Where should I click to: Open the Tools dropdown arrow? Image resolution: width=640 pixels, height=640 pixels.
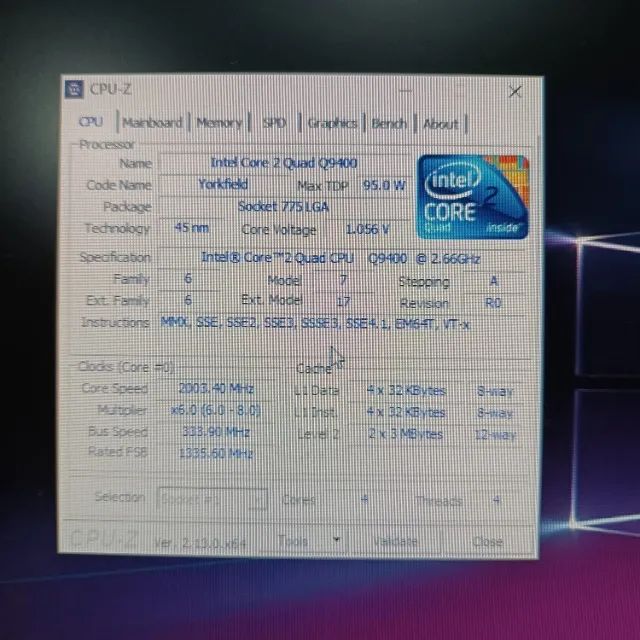[x=337, y=540]
